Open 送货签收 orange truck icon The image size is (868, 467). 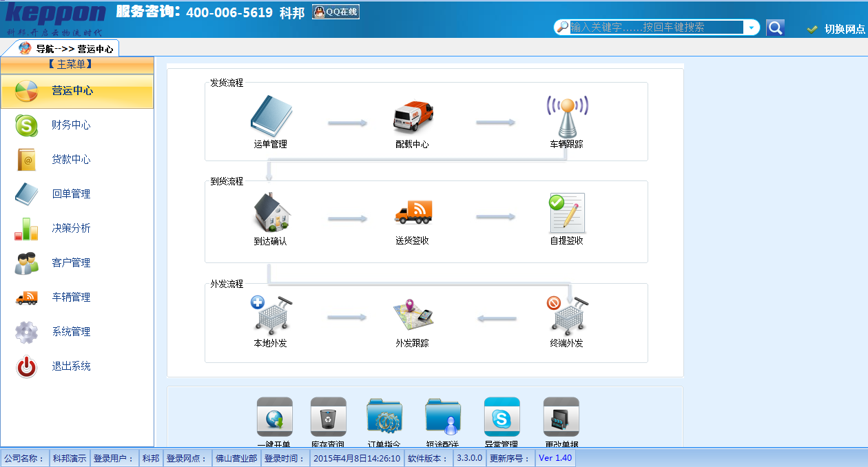pos(413,212)
